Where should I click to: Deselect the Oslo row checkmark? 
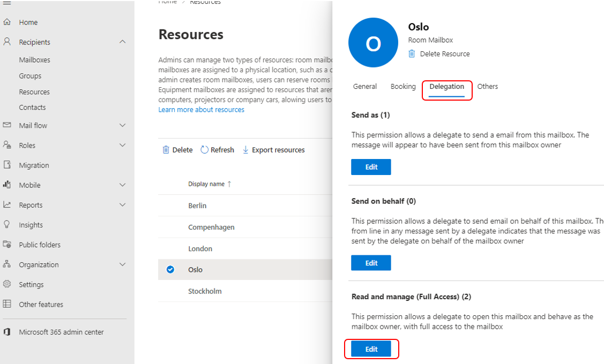tap(170, 269)
